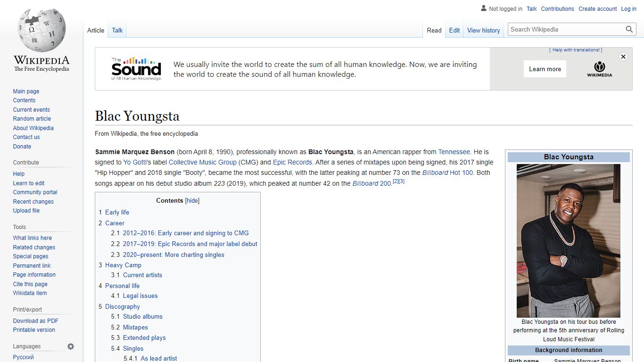
Task: Open the Contributions link
Action: point(558,9)
